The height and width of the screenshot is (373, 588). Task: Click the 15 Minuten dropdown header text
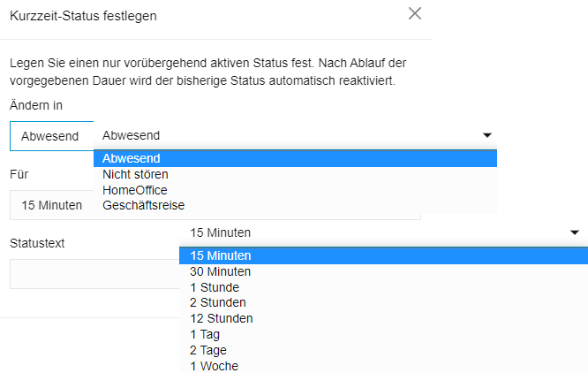tap(221, 232)
